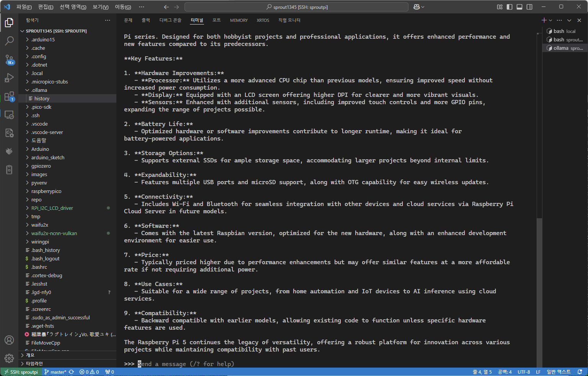
Task: Open the 선택 영역(S) menu
Action: click(x=73, y=7)
